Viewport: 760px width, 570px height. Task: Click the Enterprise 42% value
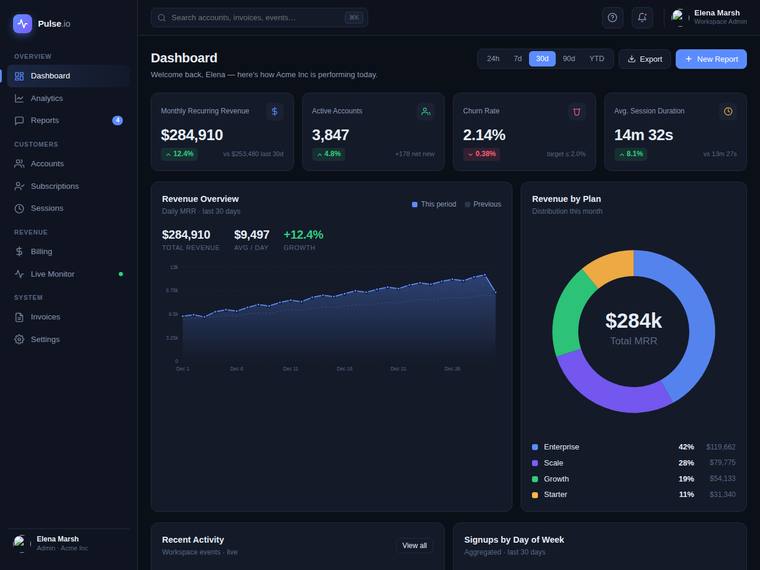tap(686, 447)
